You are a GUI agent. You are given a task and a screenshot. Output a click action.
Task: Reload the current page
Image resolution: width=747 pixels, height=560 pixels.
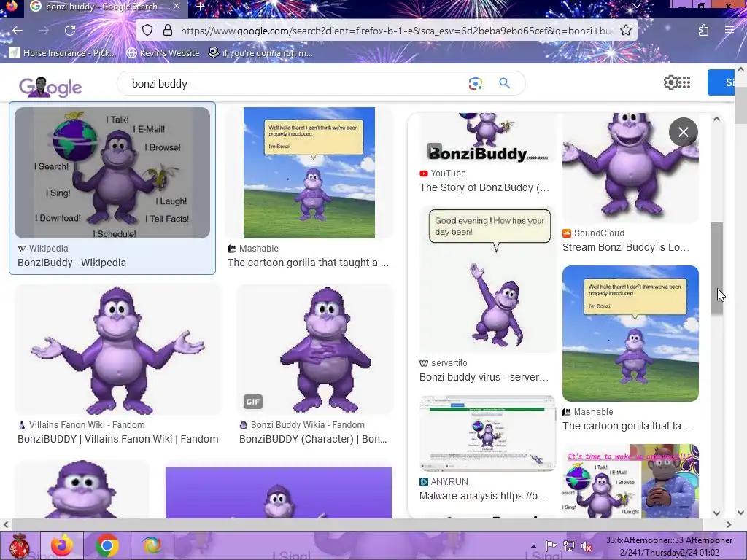[70, 31]
